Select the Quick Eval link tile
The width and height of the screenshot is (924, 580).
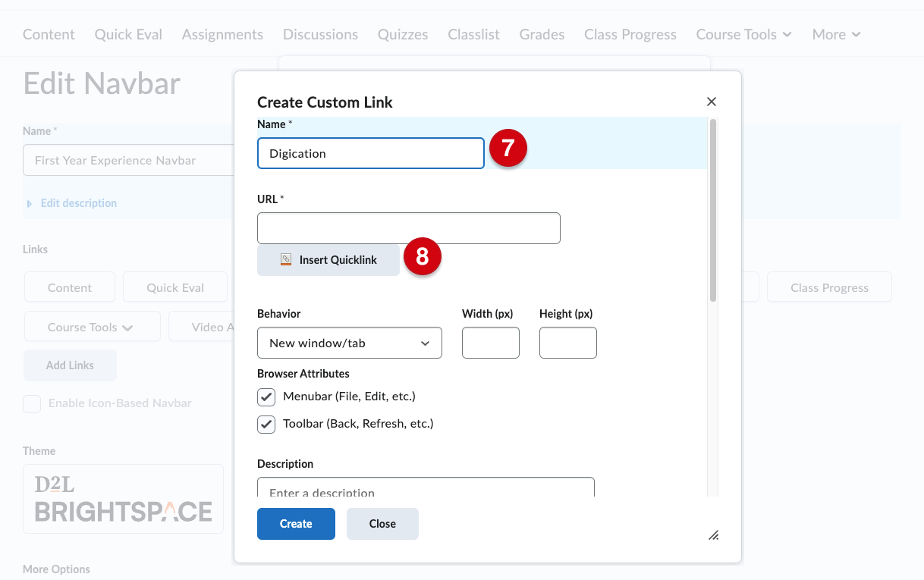175,287
